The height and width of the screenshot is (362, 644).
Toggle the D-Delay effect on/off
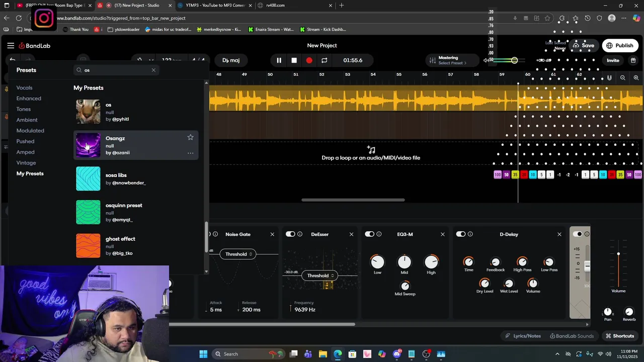coord(460,234)
